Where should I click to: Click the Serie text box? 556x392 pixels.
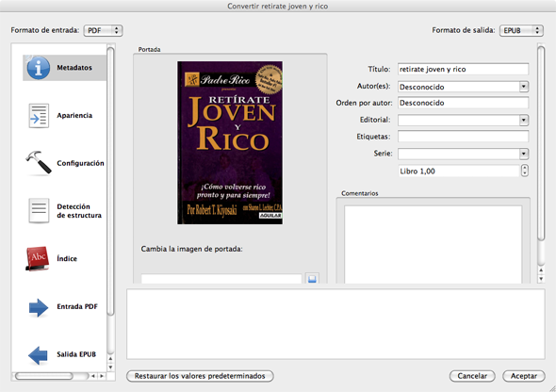(459, 154)
